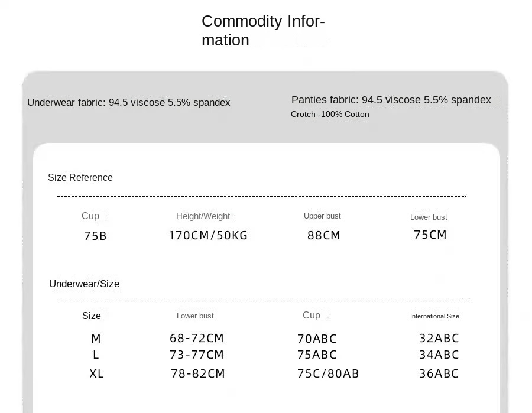Select the Size Reference heading

[80, 177]
